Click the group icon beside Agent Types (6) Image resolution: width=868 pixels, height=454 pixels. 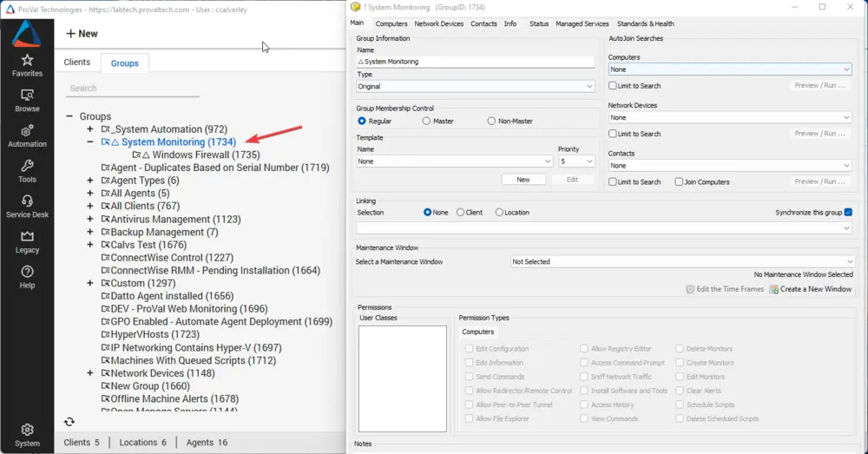click(106, 181)
